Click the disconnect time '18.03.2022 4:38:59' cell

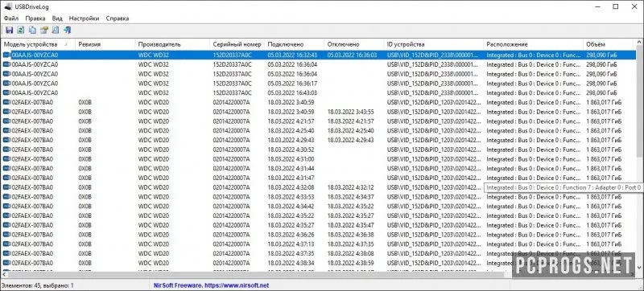[351, 263]
